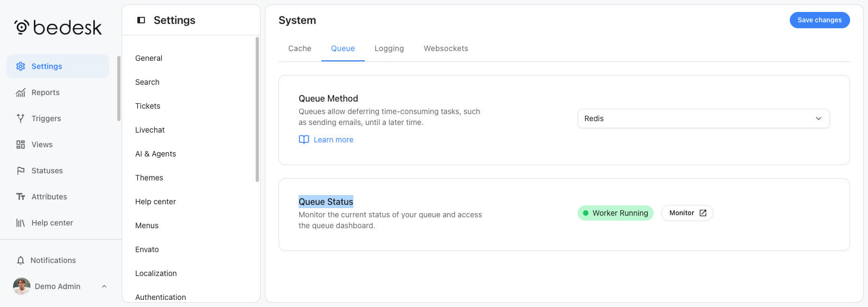
Task: Open the Reports chart icon
Action: coord(21,92)
